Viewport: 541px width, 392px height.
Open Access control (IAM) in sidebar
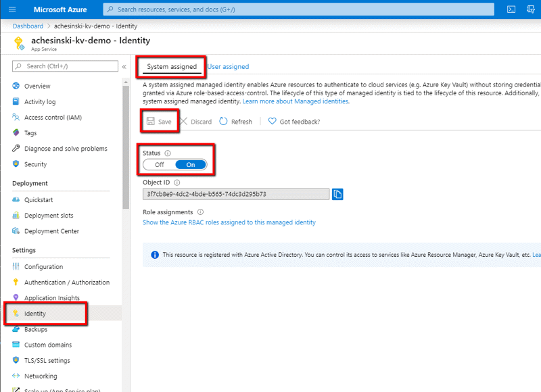53,117
